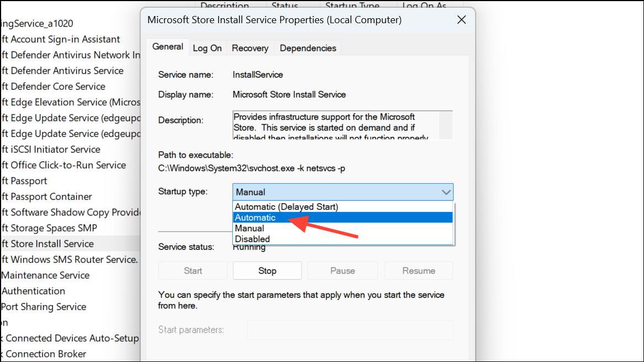Click the greyed-out Start button
The height and width of the screenshot is (362, 644).
click(x=193, y=271)
